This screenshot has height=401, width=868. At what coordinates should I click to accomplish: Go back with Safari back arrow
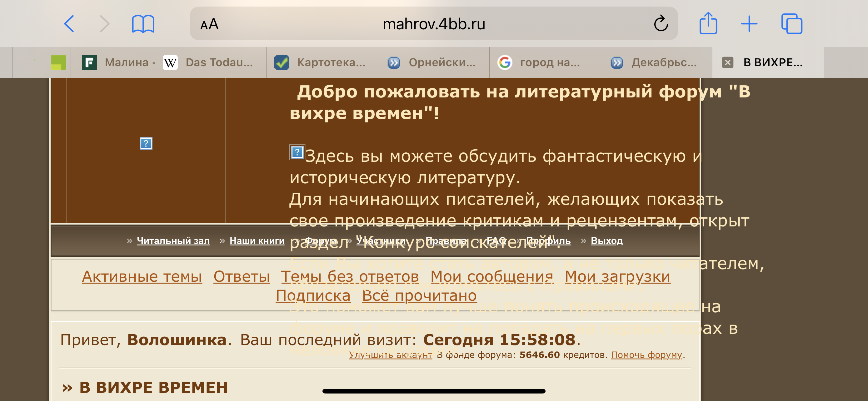pos(69,24)
